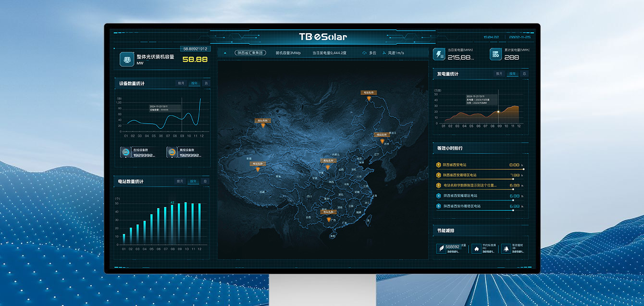Viewport: 644px width, 306px height.
Task: Switch 设备数量统计 chart to 按月 view
Action: click(x=181, y=83)
